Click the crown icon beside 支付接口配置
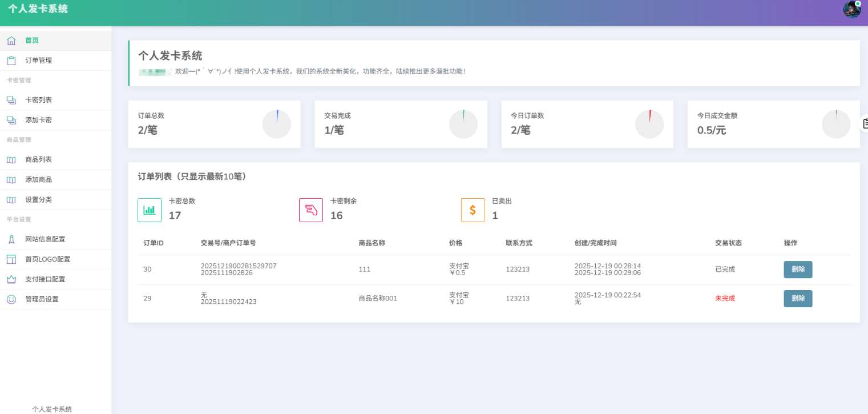The height and width of the screenshot is (414, 868). [11, 279]
